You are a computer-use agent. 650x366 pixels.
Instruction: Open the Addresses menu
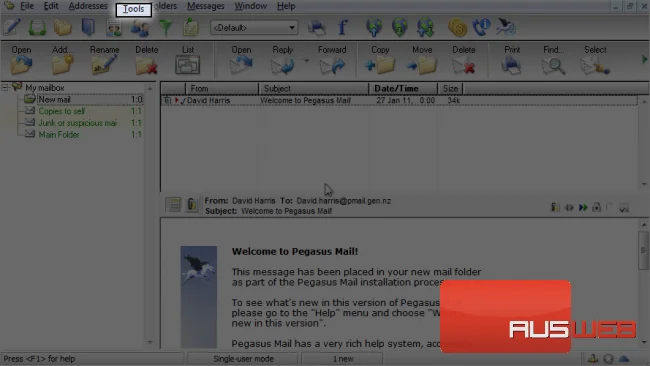(88, 6)
